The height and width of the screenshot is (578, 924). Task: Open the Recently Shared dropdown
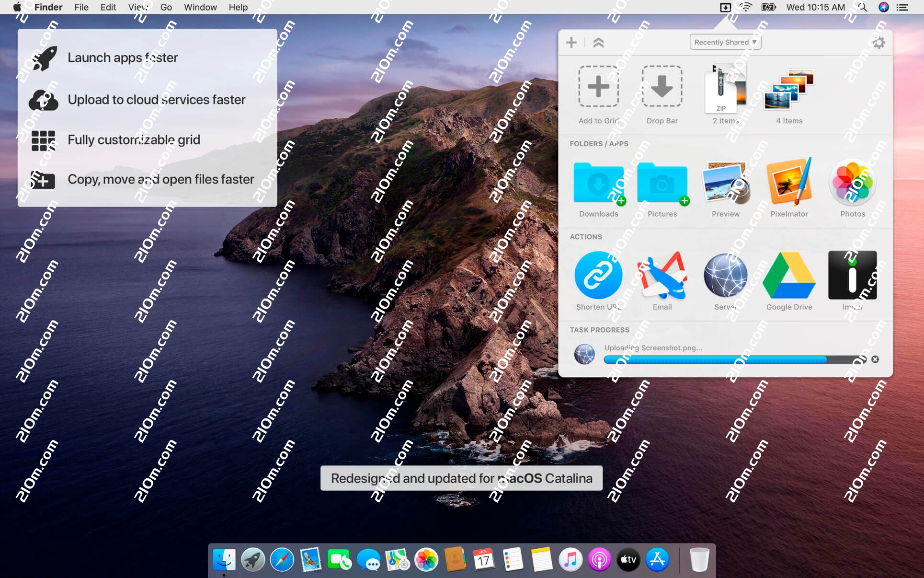pyautogui.click(x=725, y=42)
